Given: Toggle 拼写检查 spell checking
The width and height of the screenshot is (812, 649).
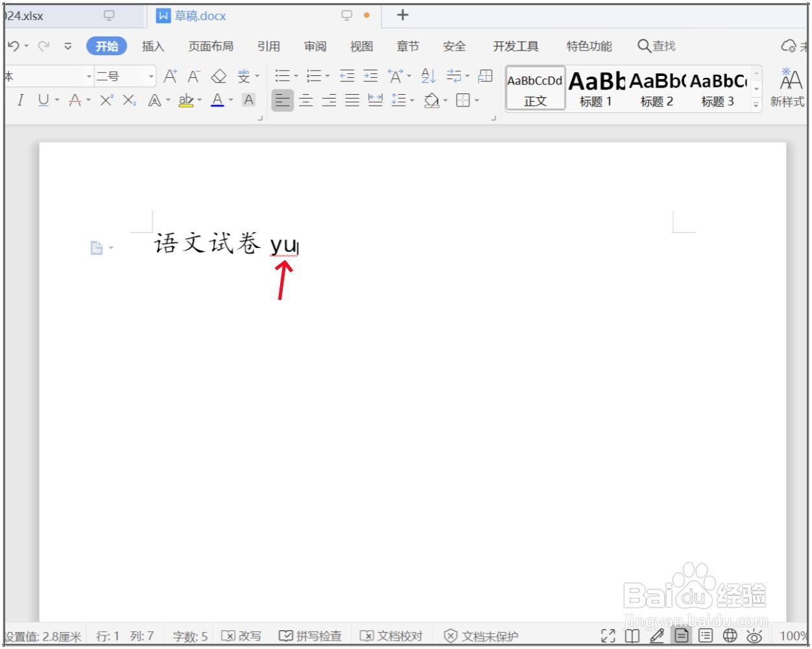Looking at the screenshot, I should point(311,636).
